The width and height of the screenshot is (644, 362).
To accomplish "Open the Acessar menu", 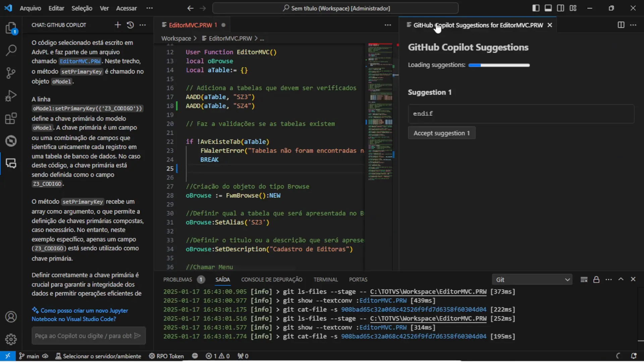I will click(126, 8).
